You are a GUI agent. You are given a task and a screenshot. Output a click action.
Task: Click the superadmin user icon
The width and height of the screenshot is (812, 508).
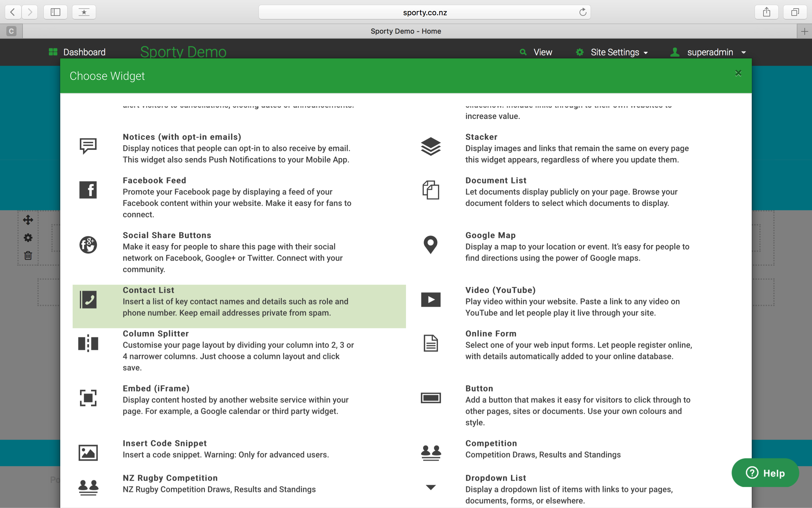pyautogui.click(x=675, y=52)
